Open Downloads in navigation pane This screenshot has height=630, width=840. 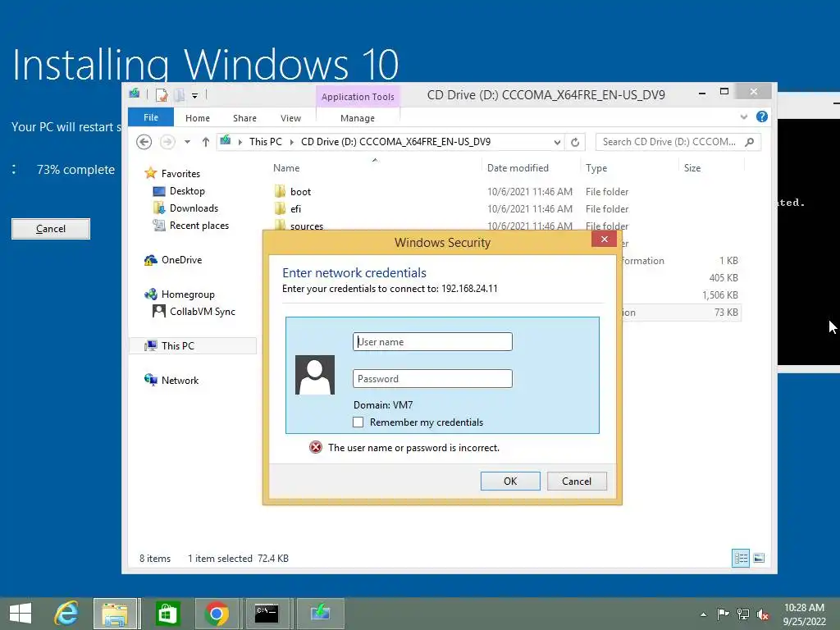point(194,208)
